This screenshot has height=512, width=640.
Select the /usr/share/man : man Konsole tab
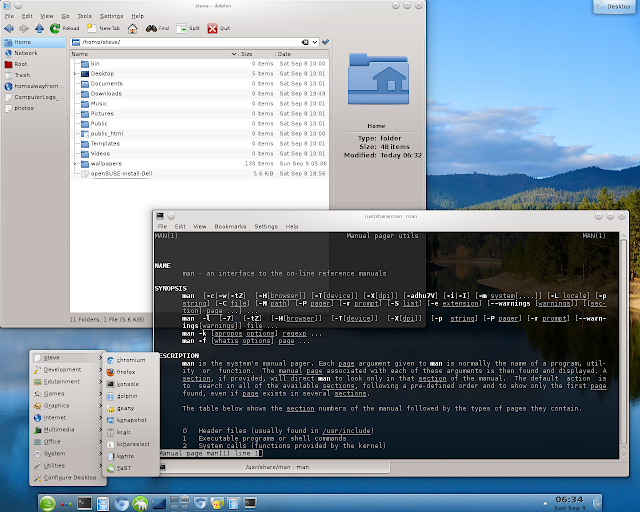[273, 467]
